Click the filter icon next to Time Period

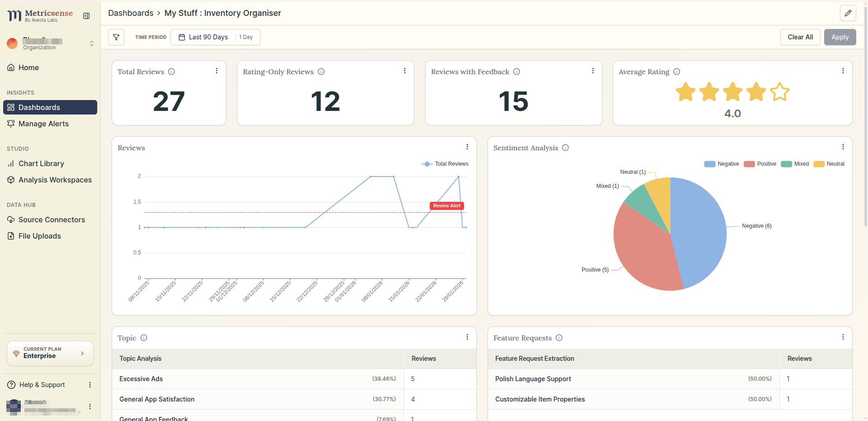116,37
